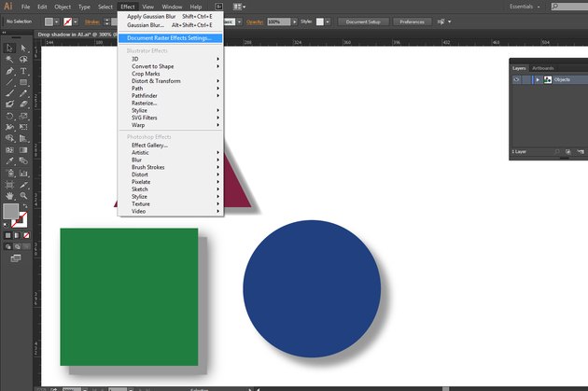588x391 pixels.
Task: Set paint mode to Color
Action: 7,235
